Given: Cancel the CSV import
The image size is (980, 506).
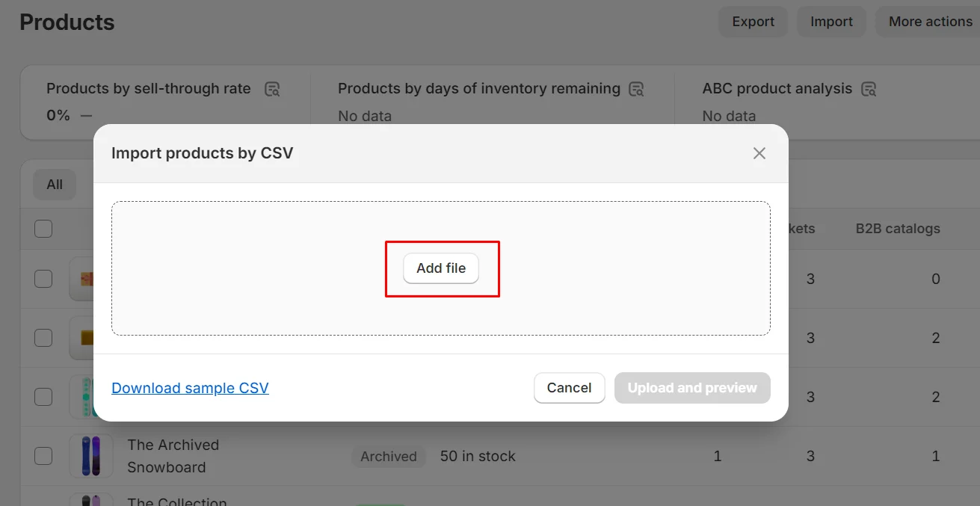Looking at the screenshot, I should coord(569,388).
